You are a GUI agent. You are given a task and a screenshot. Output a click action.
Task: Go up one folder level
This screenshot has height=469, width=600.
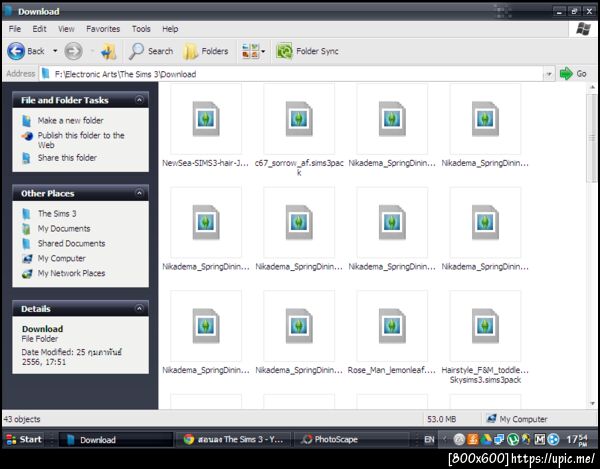click(x=109, y=51)
